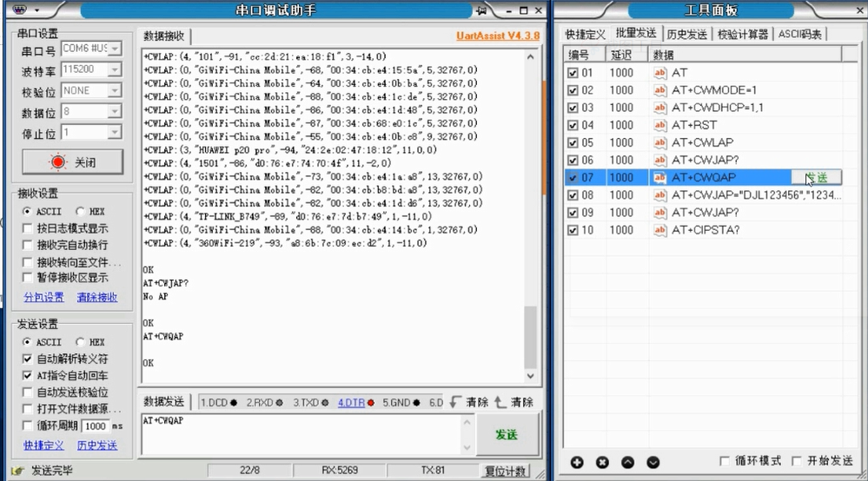Viewport: 868px width, 481px height.
Task: Switch to the history send tab
Action: point(687,34)
